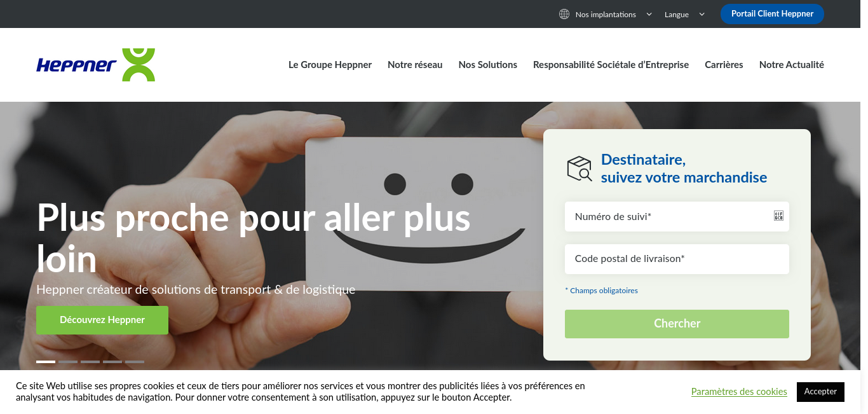Expand the Nos implantations dropdown
This screenshot has width=868, height=414.
[606, 14]
